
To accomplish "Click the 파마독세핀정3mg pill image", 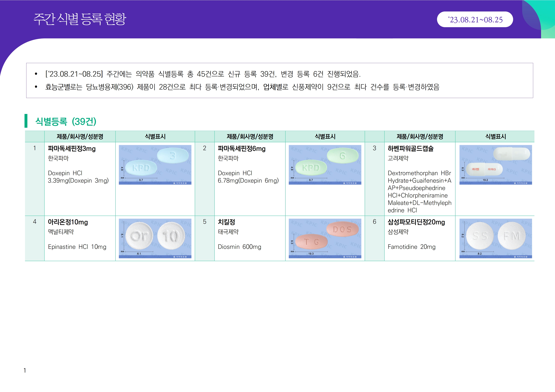I will tap(155, 165).
